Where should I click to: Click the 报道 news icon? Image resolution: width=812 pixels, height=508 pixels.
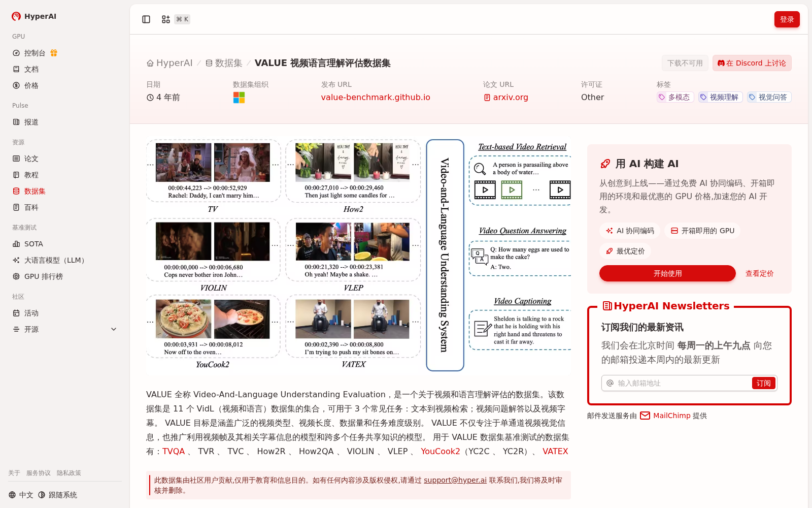16,122
